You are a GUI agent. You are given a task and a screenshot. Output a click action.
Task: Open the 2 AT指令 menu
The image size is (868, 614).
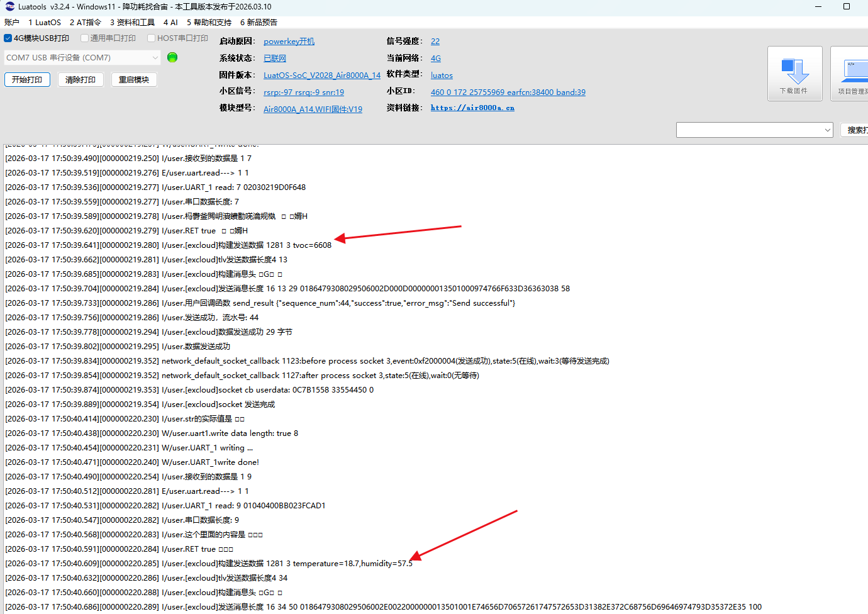[85, 23]
